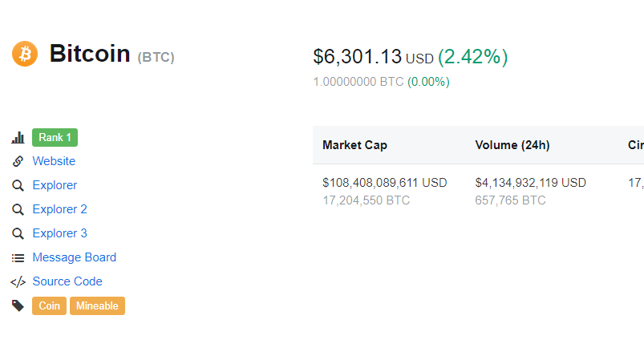Click the magnifier icon beside Explorer 3
Viewport: 644px width, 364px height.
pos(18,233)
